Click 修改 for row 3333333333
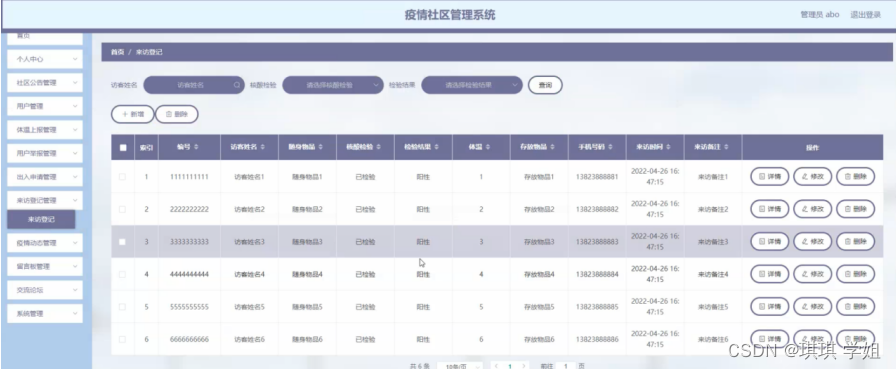Viewport: 896px width, 369px height. click(813, 242)
